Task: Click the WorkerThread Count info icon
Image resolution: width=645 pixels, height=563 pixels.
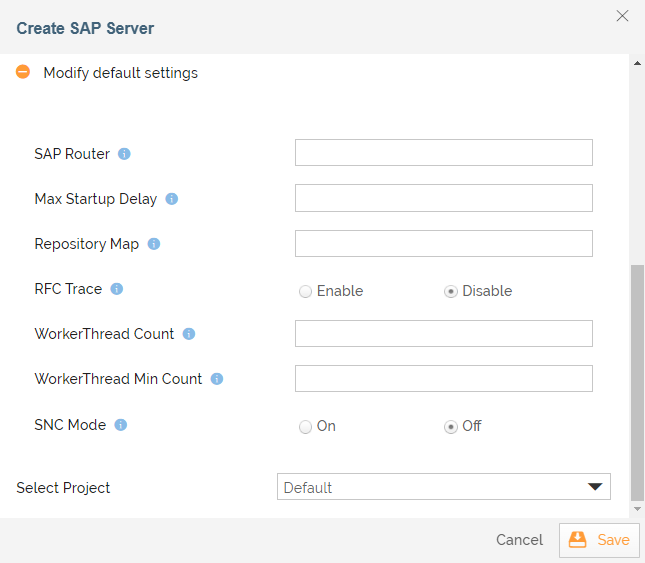Action: [x=188, y=334]
